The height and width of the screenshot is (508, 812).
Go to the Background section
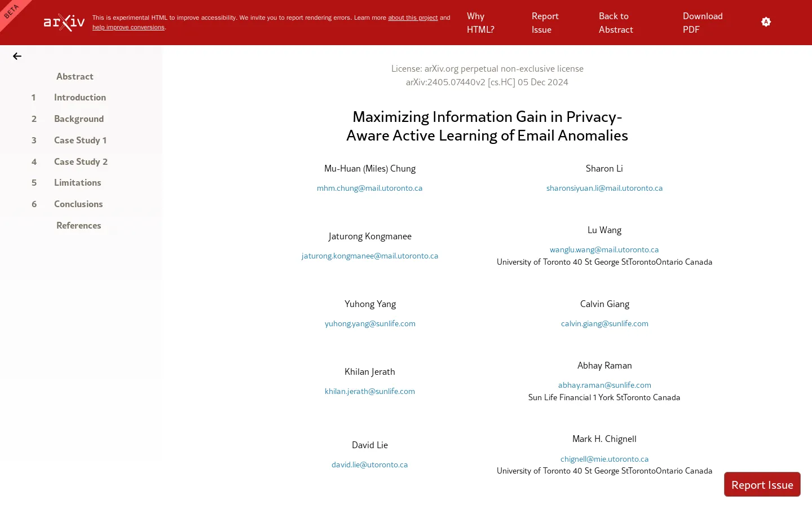[x=79, y=119]
